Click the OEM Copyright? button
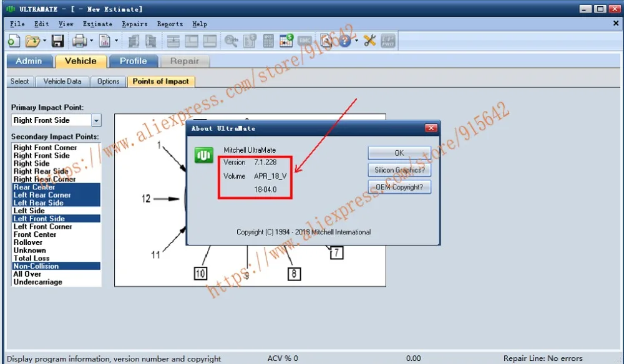This screenshot has height=364, width=624. 399,187
